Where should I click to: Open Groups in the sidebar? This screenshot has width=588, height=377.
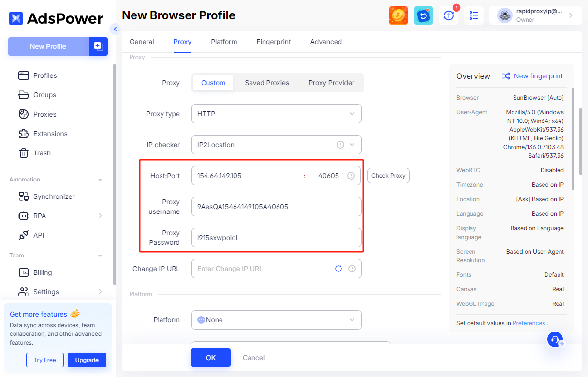(44, 95)
